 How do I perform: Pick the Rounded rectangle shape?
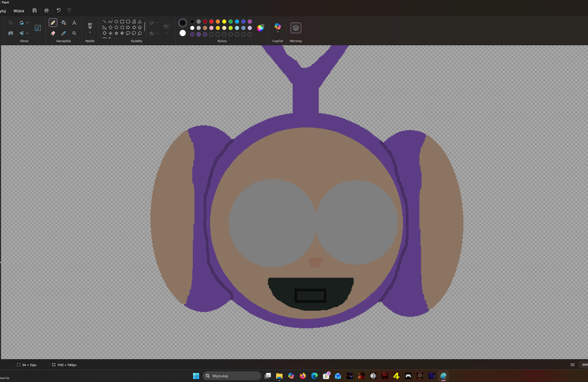tap(128, 22)
